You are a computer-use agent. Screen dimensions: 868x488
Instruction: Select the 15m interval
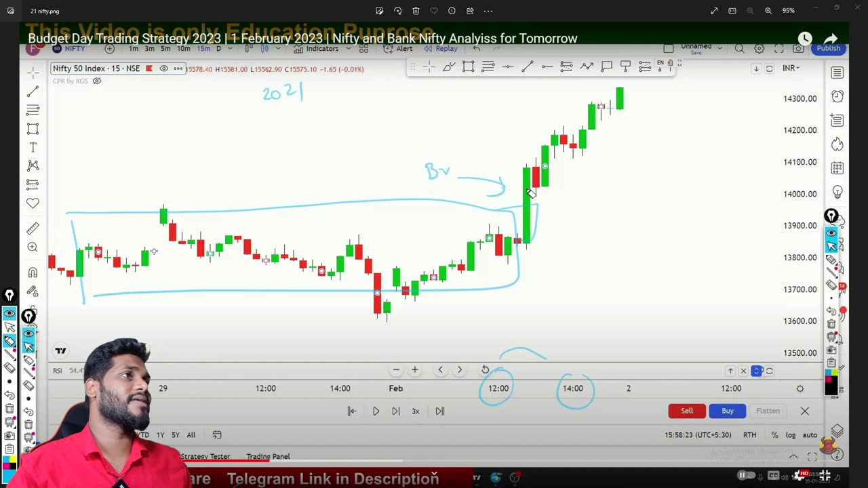203,49
